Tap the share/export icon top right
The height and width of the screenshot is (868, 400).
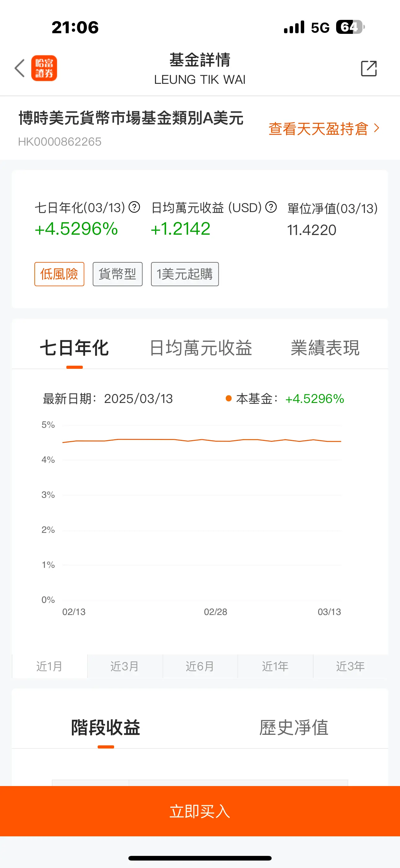click(x=369, y=69)
